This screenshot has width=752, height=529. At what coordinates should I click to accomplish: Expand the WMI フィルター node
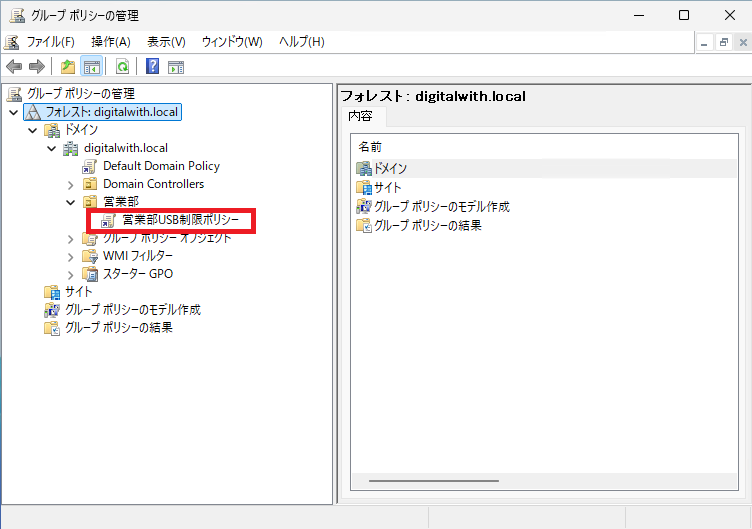point(70,257)
